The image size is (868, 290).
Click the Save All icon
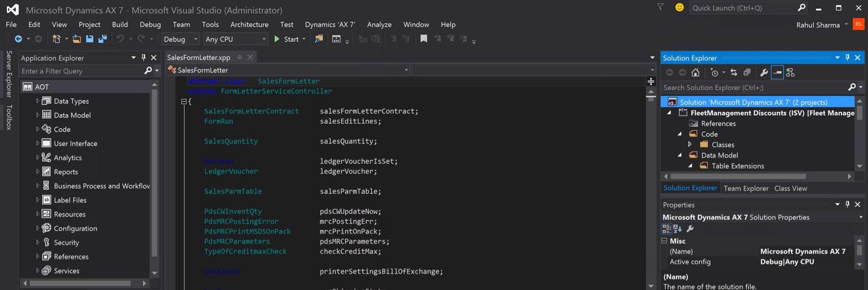pyautogui.click(x=102, y=39)
